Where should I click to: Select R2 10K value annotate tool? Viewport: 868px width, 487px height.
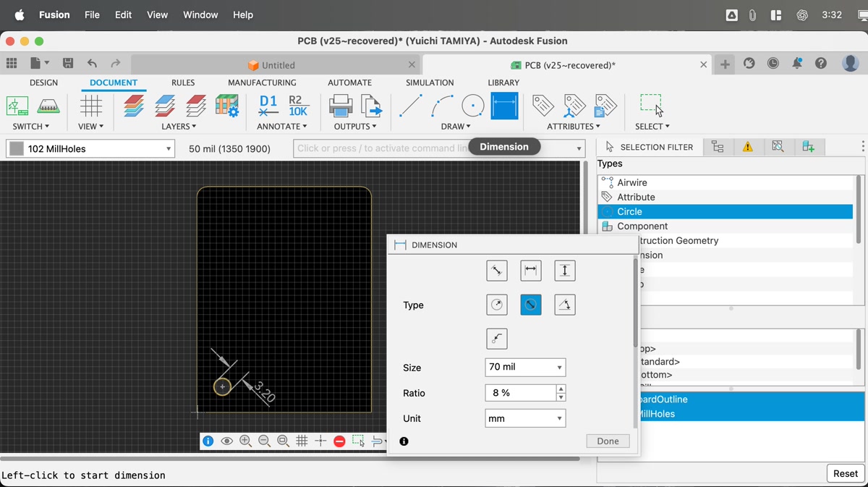298,106
